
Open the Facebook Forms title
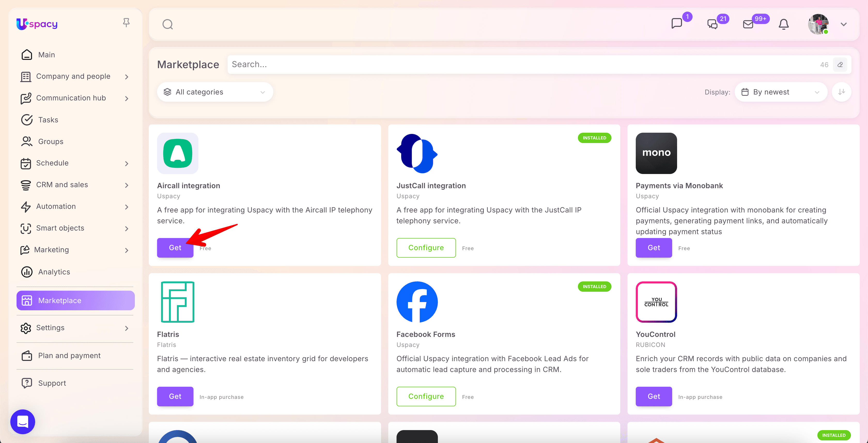pos(425,334)
